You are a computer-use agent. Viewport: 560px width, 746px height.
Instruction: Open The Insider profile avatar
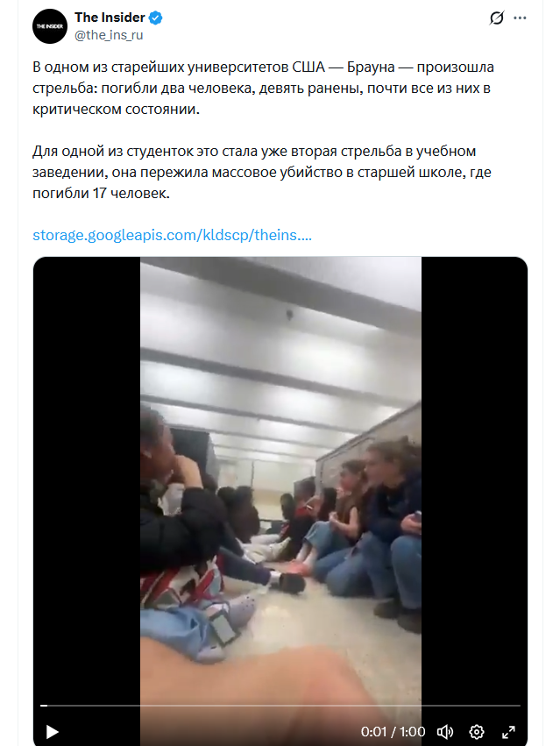pos(49,26)
